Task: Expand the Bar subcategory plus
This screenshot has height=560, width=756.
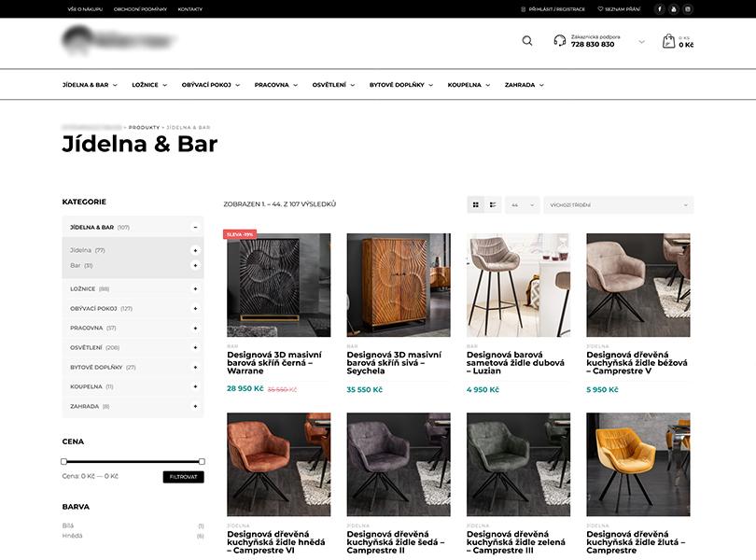Action: [x=195, y=265]
